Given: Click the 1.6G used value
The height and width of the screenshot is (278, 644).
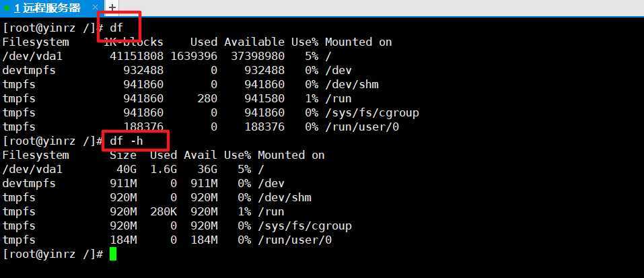Looking at the screenshot, I should [x=163, y=169].
